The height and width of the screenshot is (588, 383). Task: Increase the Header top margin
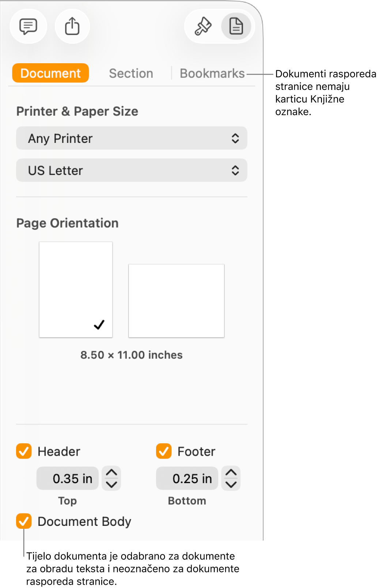tap(111, 473)
